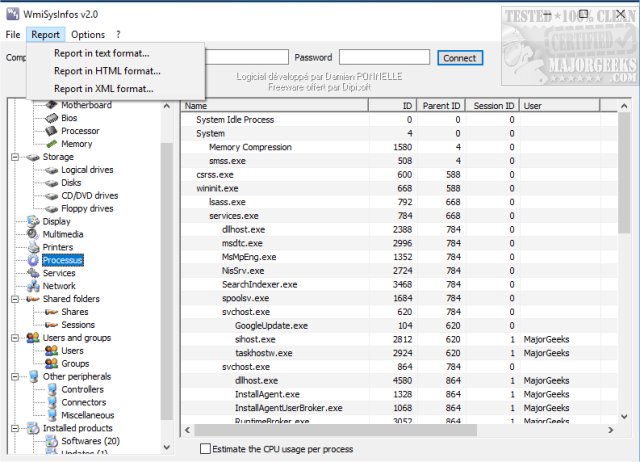Click the process list scroll right arrow

coord(611,430)
